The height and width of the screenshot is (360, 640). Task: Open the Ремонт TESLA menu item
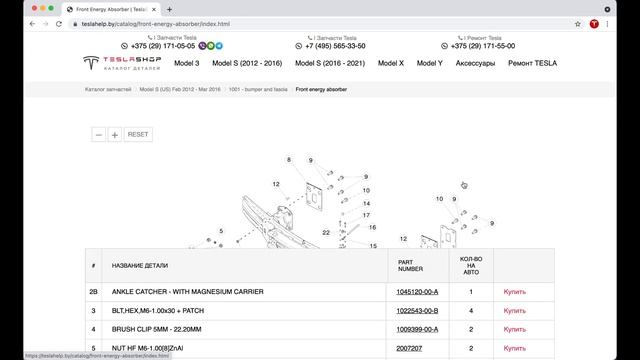(x=532, y=63)
